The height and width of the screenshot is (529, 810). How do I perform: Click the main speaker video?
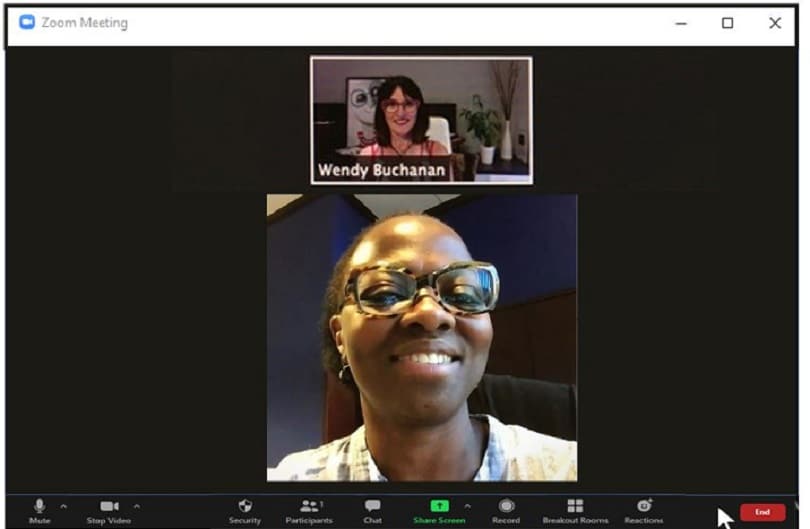coord(421,338)
